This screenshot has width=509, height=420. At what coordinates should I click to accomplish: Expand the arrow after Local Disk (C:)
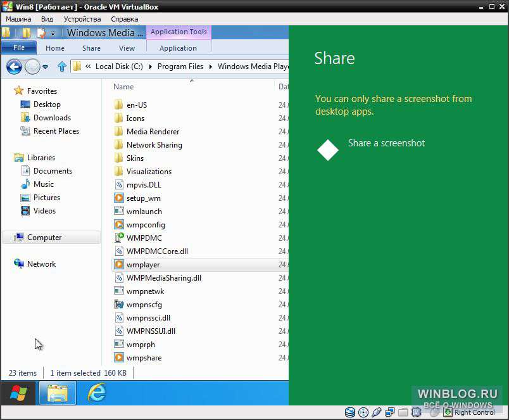click(x=151, y=67)
